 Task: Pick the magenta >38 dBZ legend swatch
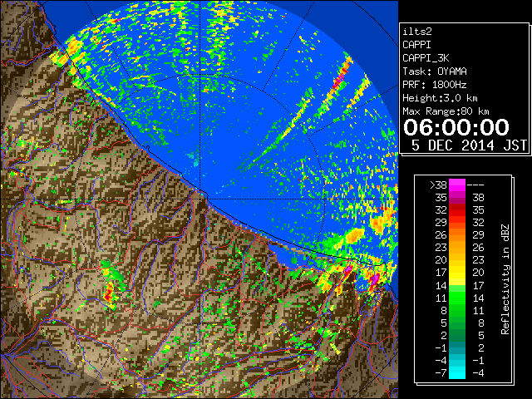coord(457,185)
